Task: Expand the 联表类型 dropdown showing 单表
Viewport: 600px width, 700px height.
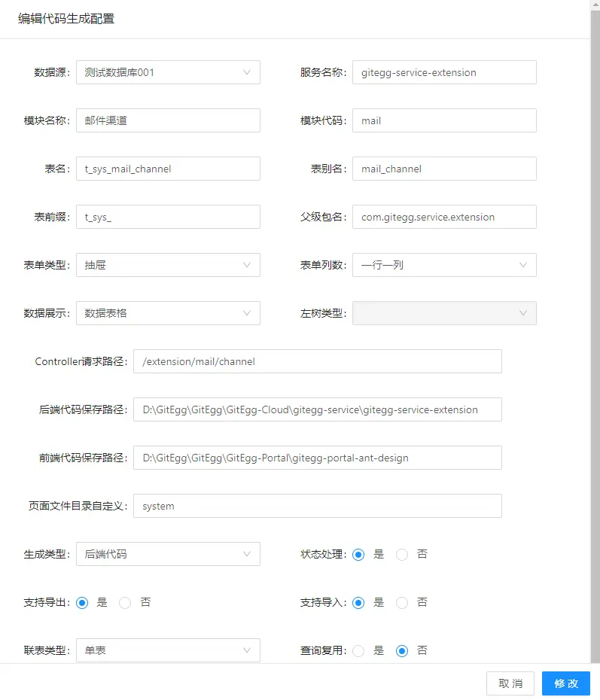Action: pyautogui.click(x=168, y=650)
